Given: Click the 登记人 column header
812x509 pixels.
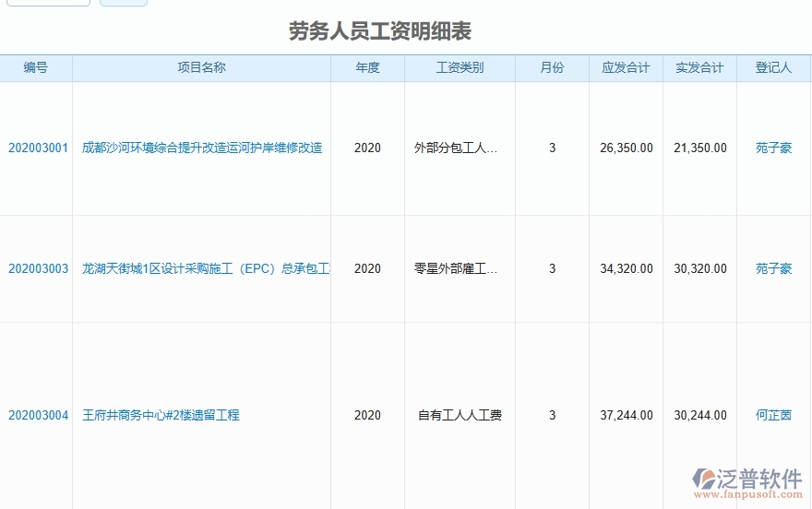Looking at the screenshot, I should point(773,67).
